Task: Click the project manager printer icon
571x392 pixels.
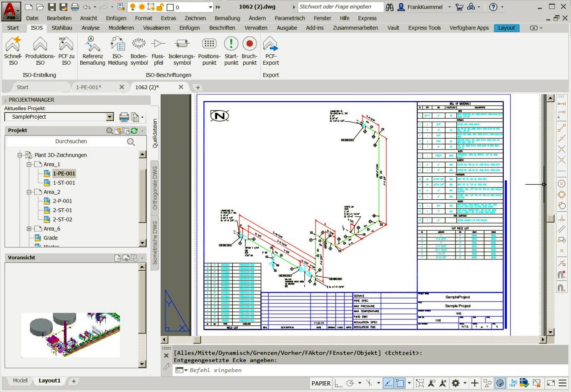Action: coord(124,117)
